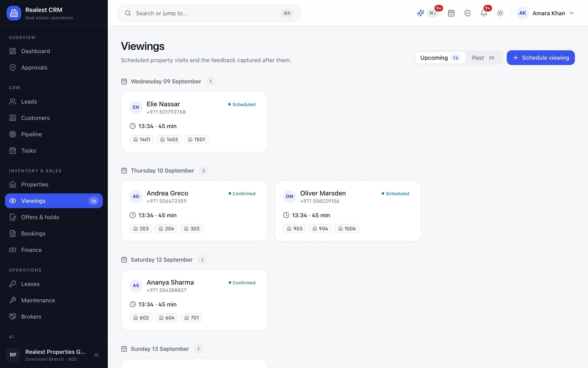Click clock icon on Oliver Marsden card

[x=286, y=215]
